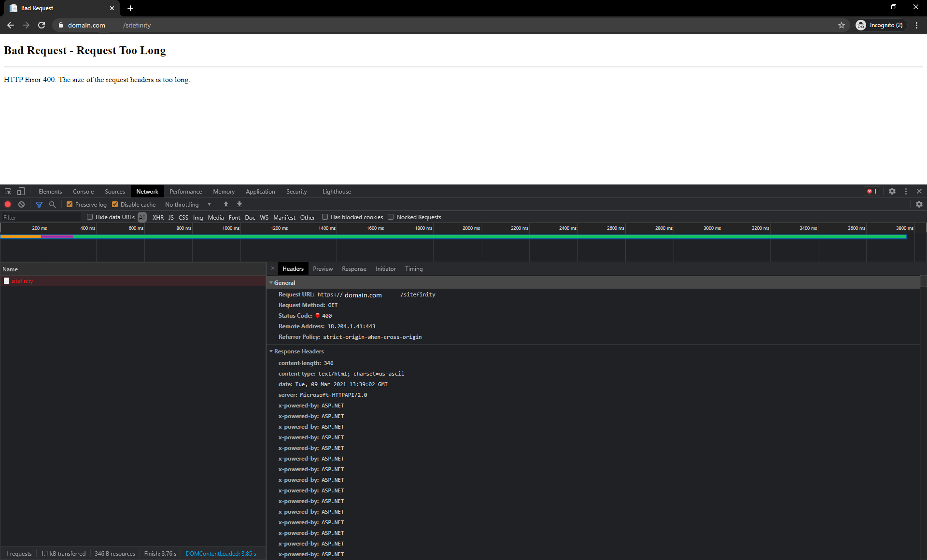The image size is (927, 560).
Task: Uncheck Preserve log
Action: click(70, 204)
